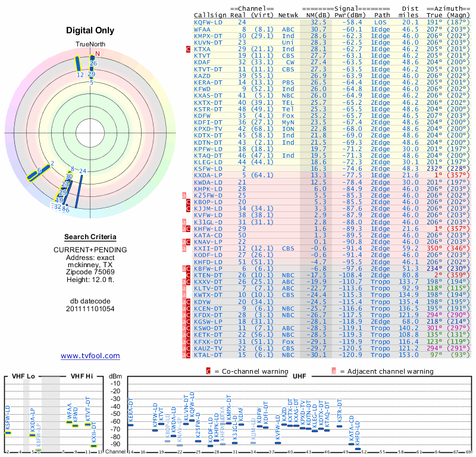Viewport: 476px width, 457px height.
Task: Click the datecode value 201111101054
Action: coord(90,309)
